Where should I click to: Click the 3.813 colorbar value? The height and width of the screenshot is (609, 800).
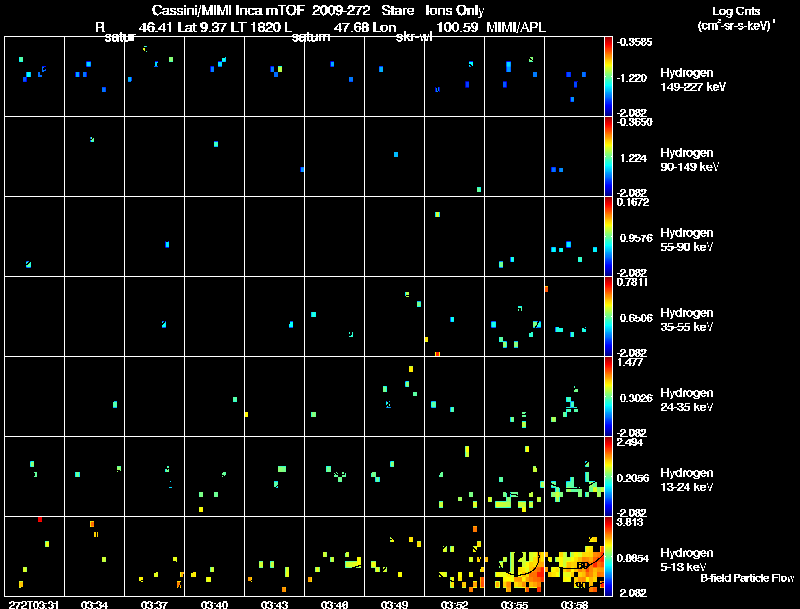(x=630, y=522)
